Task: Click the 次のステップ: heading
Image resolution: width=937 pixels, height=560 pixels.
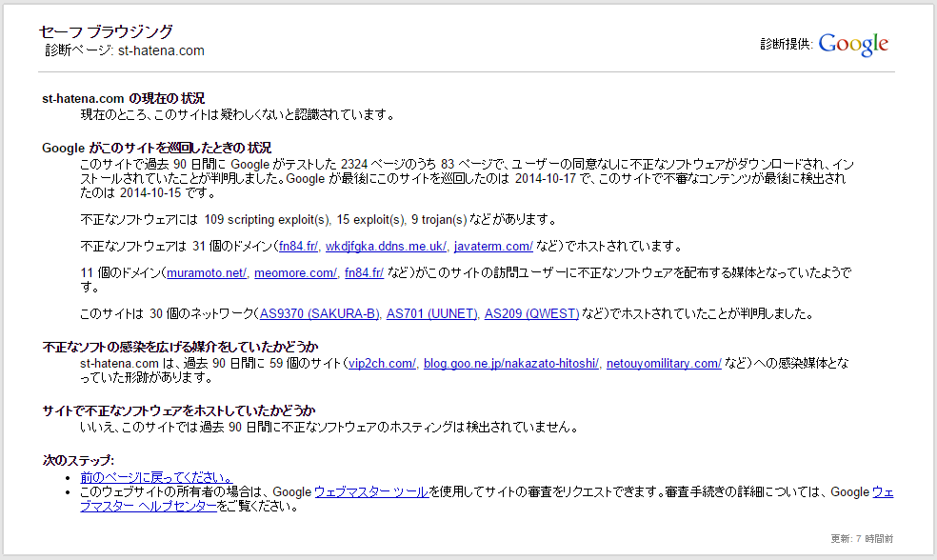Action: (x=78, y=460)
